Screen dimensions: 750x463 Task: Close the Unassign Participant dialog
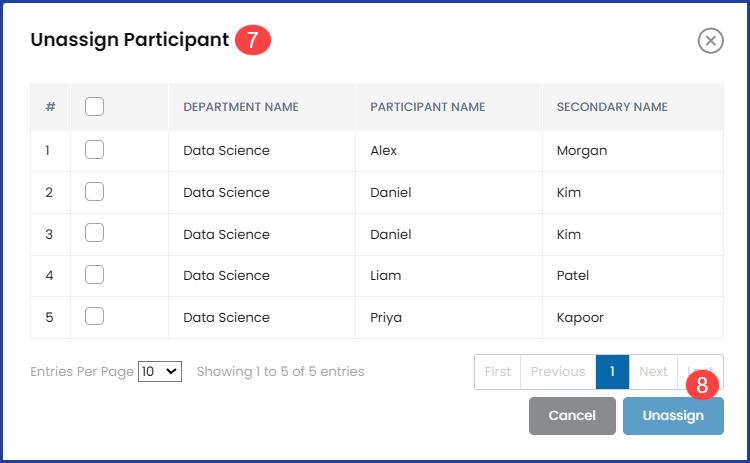coord(710,40)
